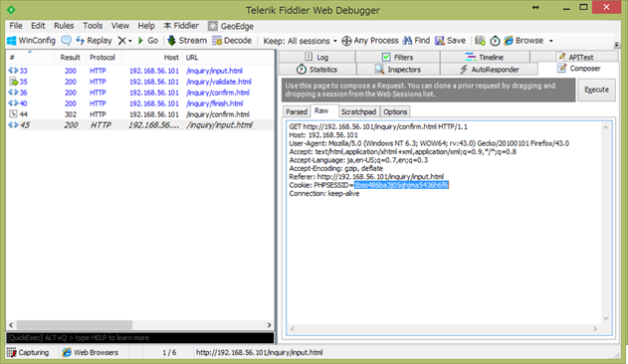
Task: Click the Referer header line
Action: click(366, 177)
